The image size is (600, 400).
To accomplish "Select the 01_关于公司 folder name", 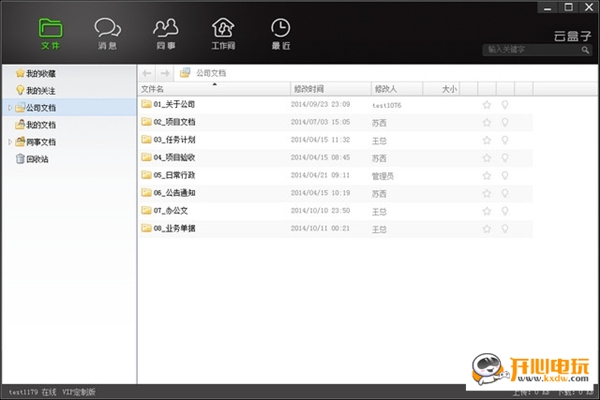I will click(x=174, y=104).
